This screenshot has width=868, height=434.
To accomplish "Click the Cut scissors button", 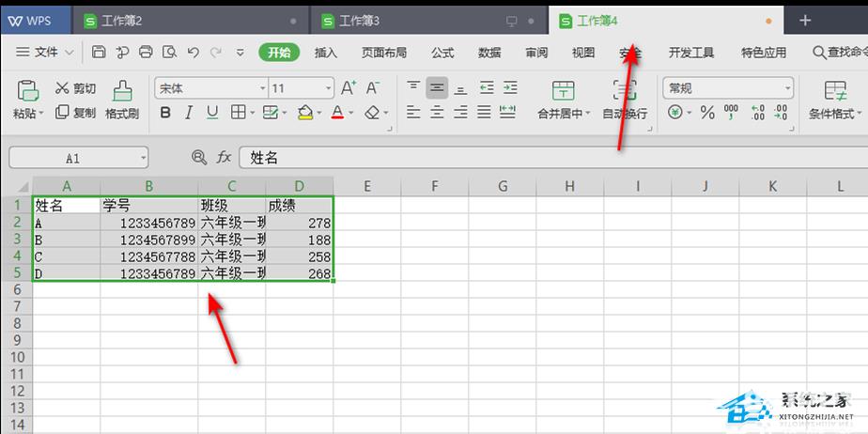I will tap(76, 88).
